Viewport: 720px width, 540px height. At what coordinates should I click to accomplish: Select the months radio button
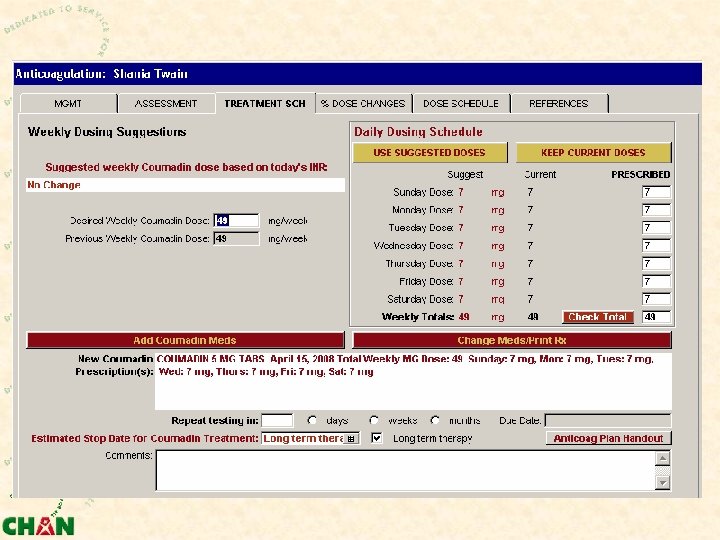tap(435, 420)
